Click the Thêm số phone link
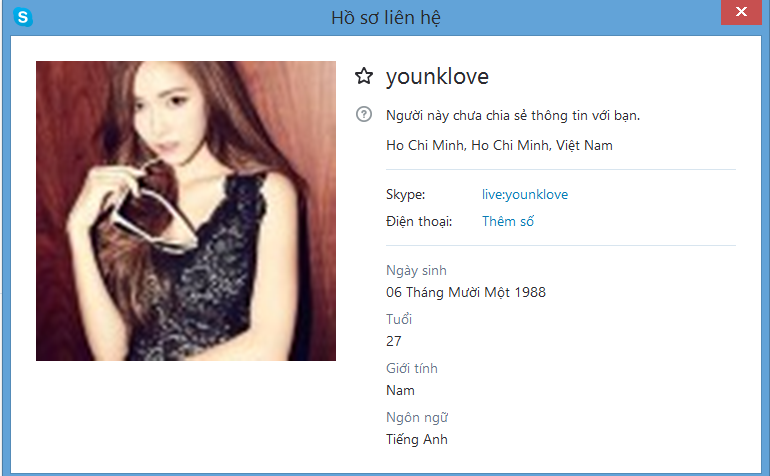This screenshot has width=770, height=476. coord(508,221)
